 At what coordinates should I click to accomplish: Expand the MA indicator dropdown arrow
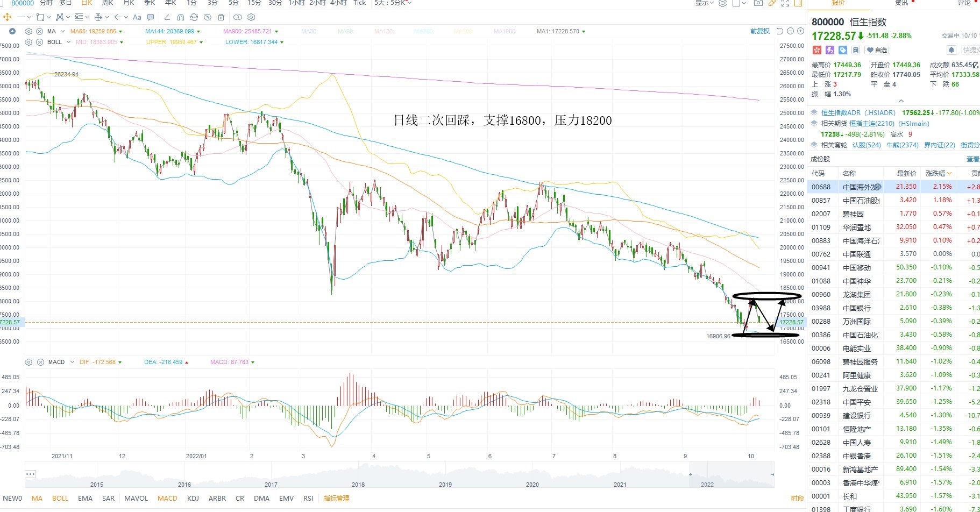coord(63,31)
